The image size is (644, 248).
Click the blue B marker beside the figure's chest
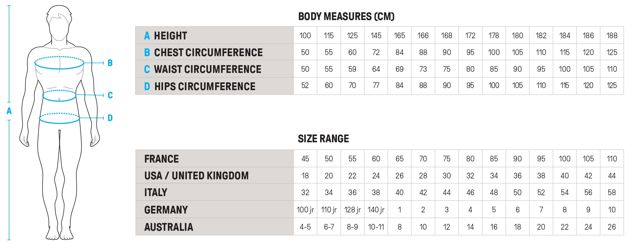[x=110, y=63]
